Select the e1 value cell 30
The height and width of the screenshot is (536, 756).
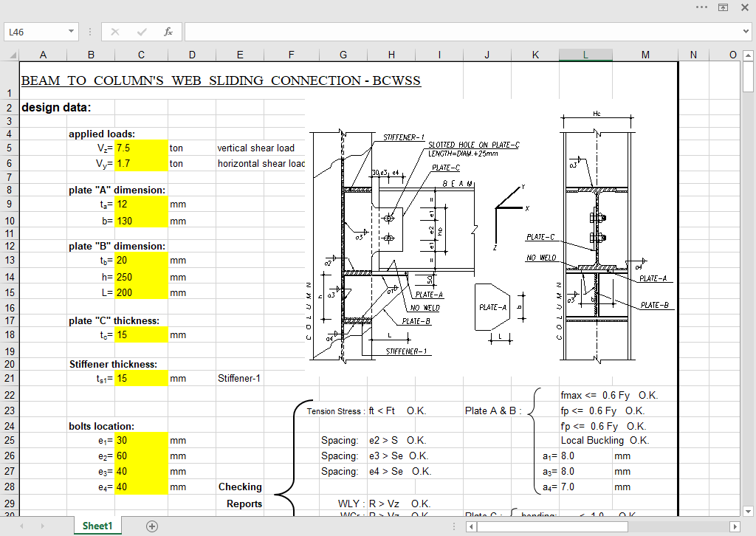point(141,440)
